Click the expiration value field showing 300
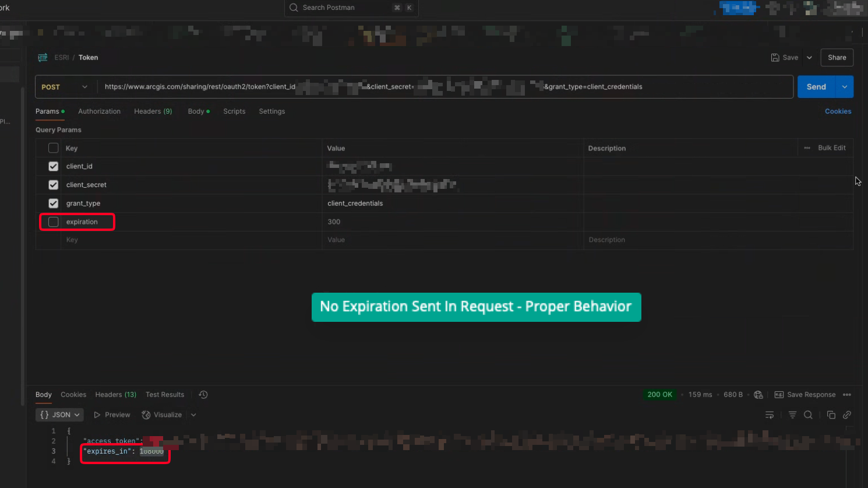Screen dimensions: 868x488 point(451,222)
